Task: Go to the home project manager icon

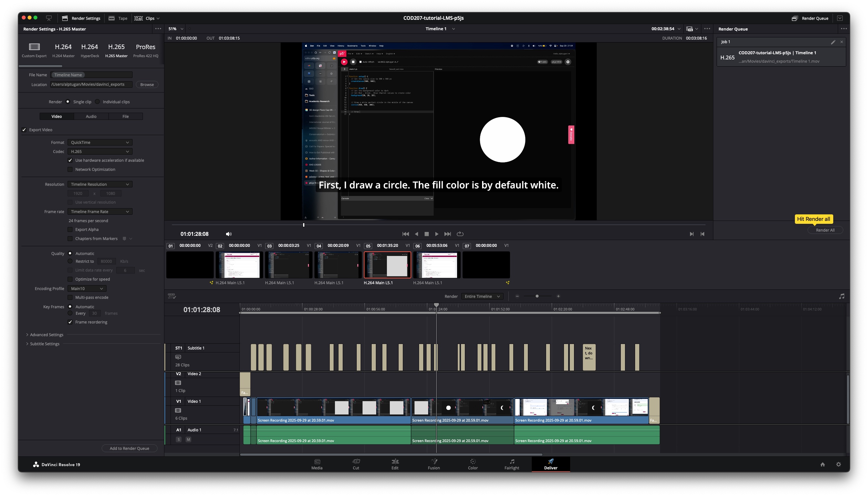Action: tap(822, 464)
